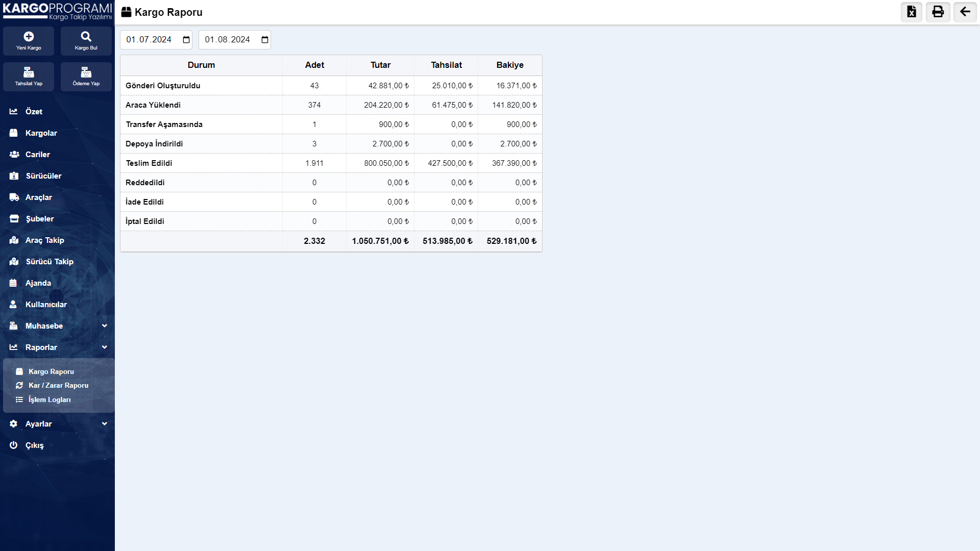Open start date calendar picker

(x=186, y=40)
